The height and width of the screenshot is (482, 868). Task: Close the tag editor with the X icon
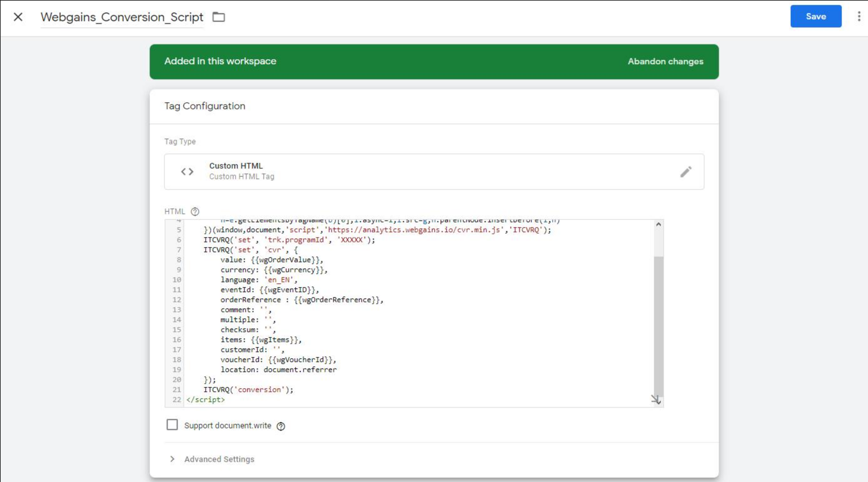18,17
